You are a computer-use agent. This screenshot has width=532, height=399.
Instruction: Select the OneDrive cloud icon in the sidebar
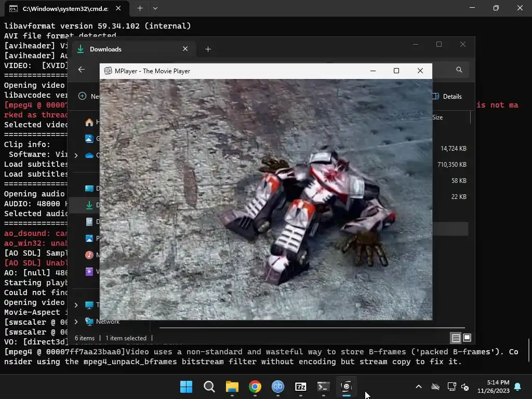coord(89,155)
